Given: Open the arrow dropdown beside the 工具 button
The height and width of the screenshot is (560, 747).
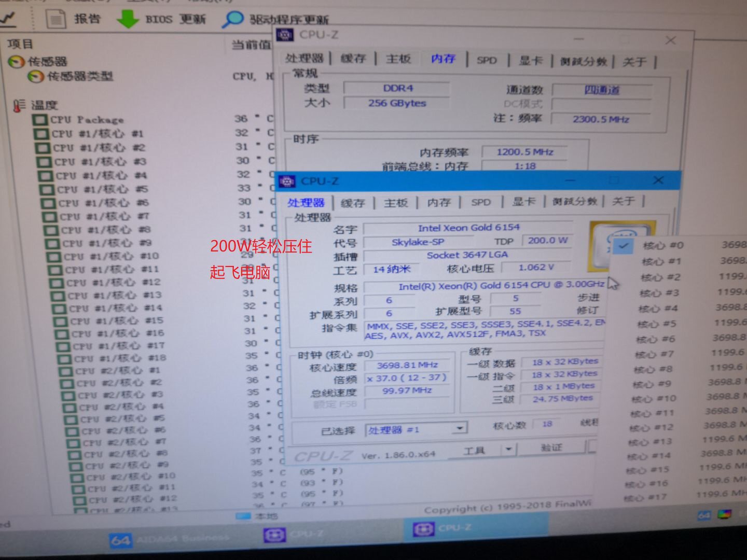Looking at the screenshot, I should (x=509, y=449).
